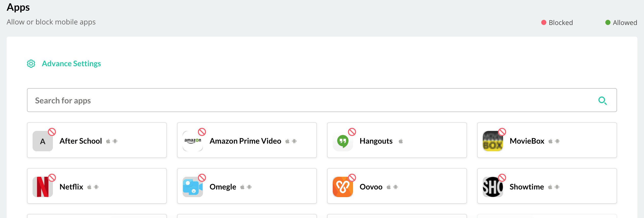Click the Omegle app icon

click(x=193, y=187)
